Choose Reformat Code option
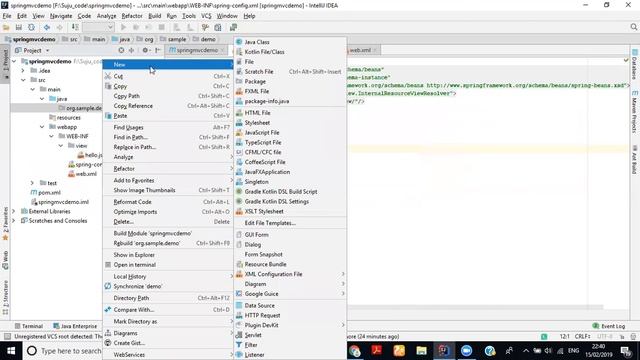Image resolution: width=640 pixels, height=360 pixels. coord(167,202)
